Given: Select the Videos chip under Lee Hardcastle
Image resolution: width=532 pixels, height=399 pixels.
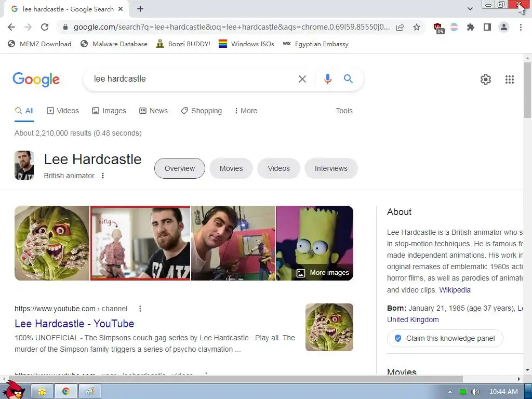Looking at the screenshot, I should tap(278, 168).
